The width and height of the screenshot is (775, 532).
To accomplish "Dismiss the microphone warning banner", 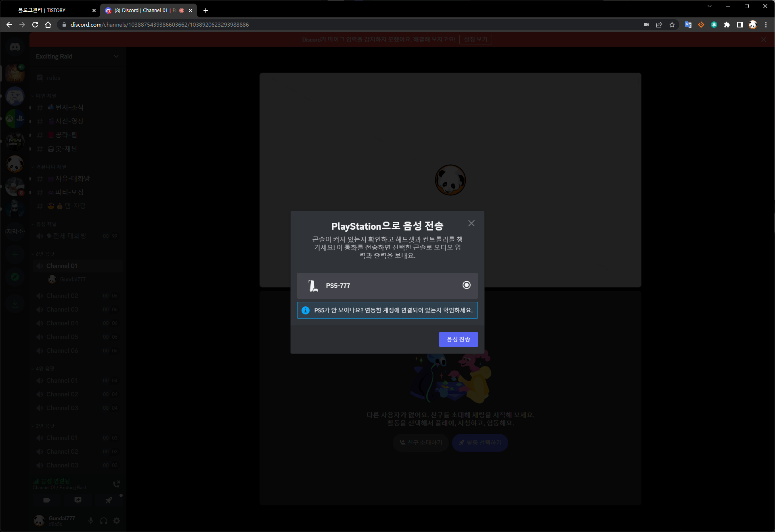I will [763, 40].
